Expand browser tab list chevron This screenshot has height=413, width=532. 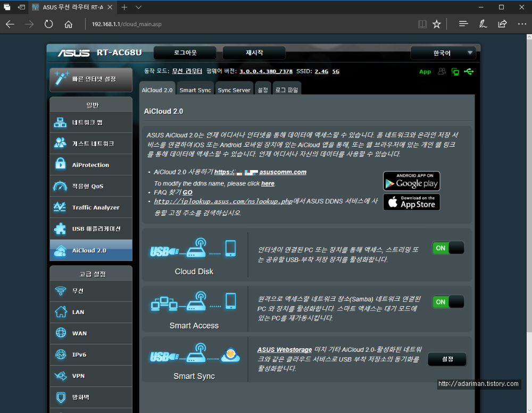coord(138,7)
